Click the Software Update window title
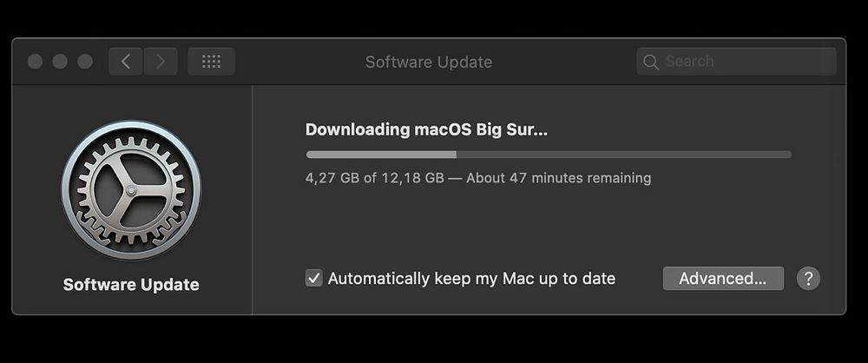Screen dimensions: 868x363 click(x=429, y=62)
